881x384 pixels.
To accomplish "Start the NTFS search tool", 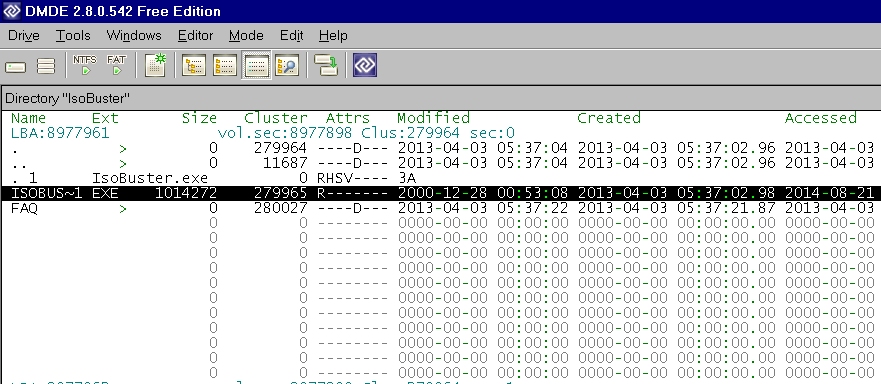I will 84,65.
